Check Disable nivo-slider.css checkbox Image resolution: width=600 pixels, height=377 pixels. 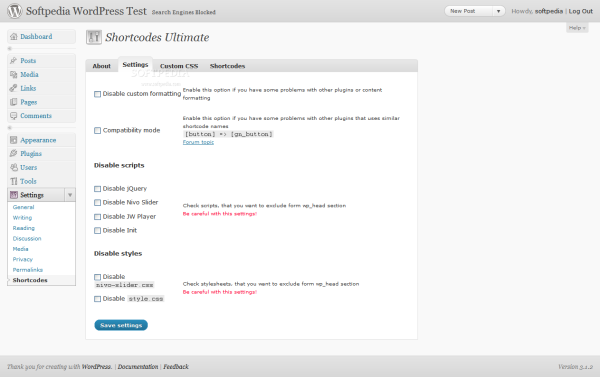[98, 277]
